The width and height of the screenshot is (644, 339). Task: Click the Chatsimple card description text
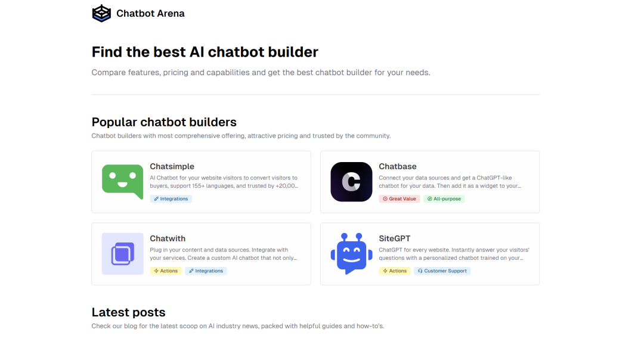point(224,182)
